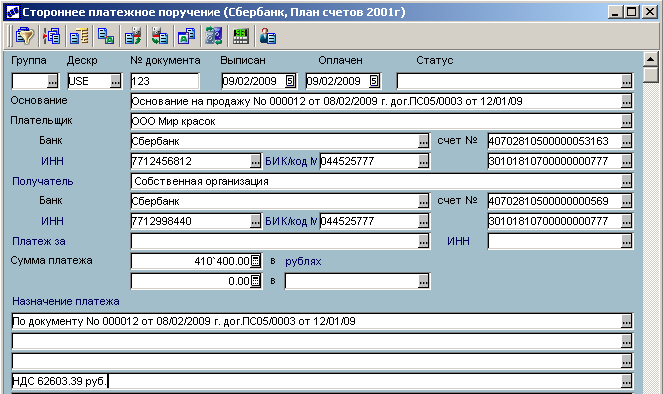
Task: Open calendar for Оплачен date
Action: 374,81
